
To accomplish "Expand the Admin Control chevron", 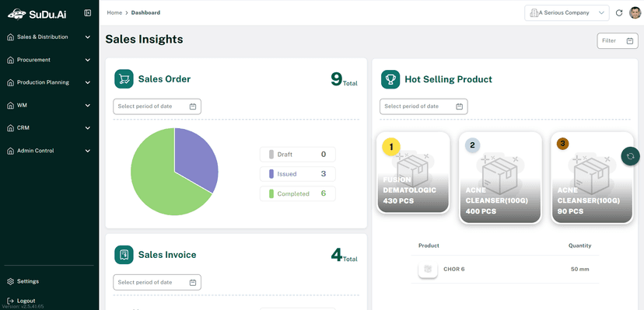I will point(87,152).
